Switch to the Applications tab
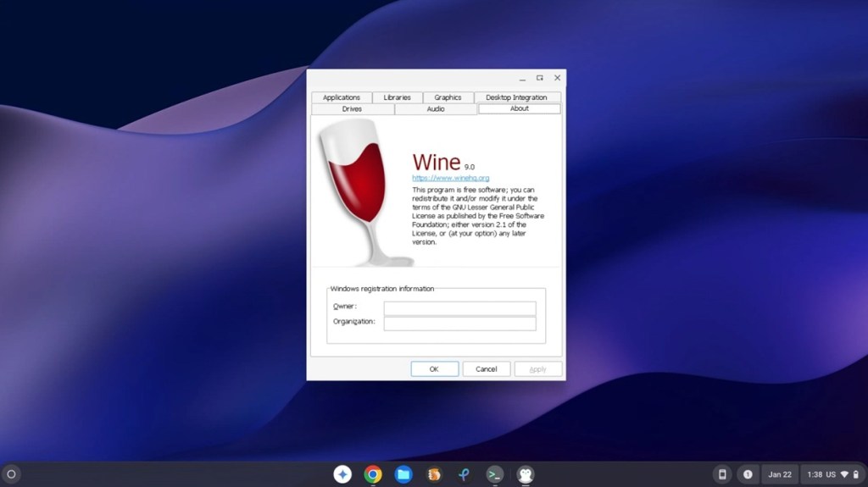Screen dimensions: 868x487 [x=341, y=97]
